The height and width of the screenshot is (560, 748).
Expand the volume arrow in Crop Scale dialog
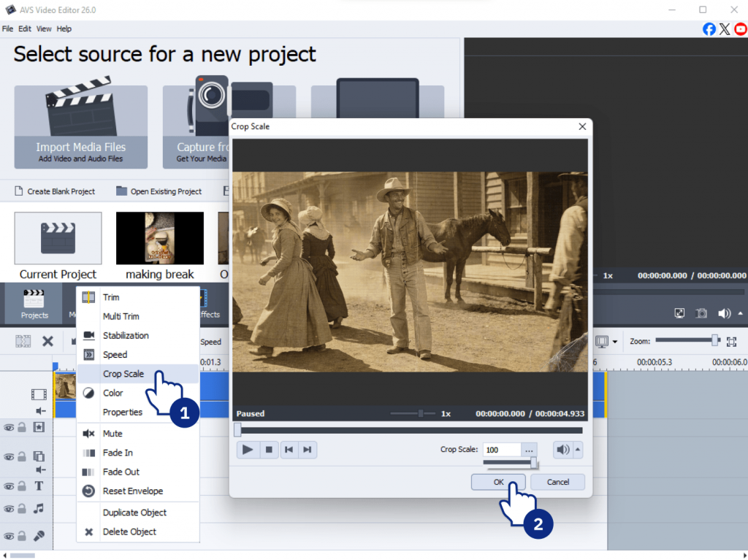(579, 450)
